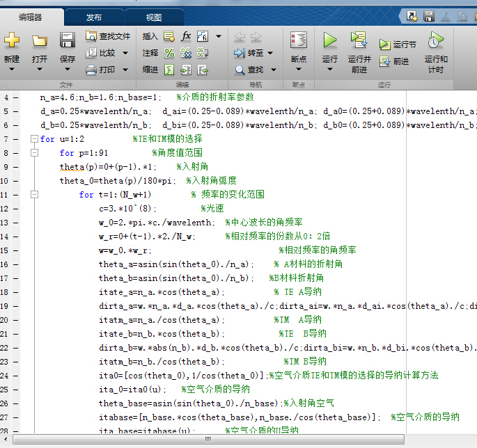
Task: Open the Breakpoints (断点) dropdown arrow
Action: coord(299,70)
